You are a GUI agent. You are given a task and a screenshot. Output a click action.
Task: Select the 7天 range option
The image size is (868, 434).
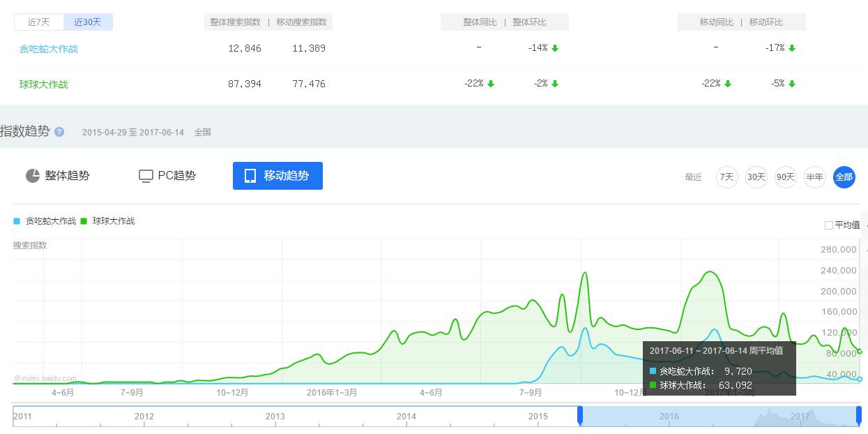point(727,177)
